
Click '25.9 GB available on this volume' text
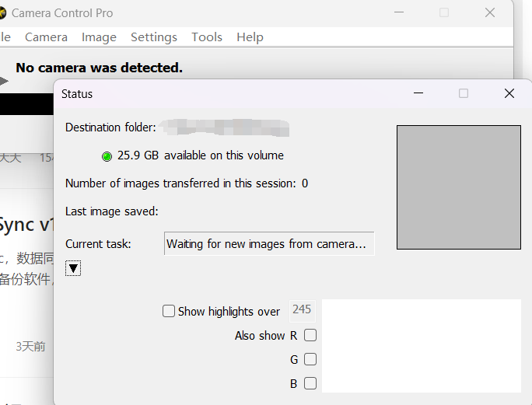coord(201,155)
